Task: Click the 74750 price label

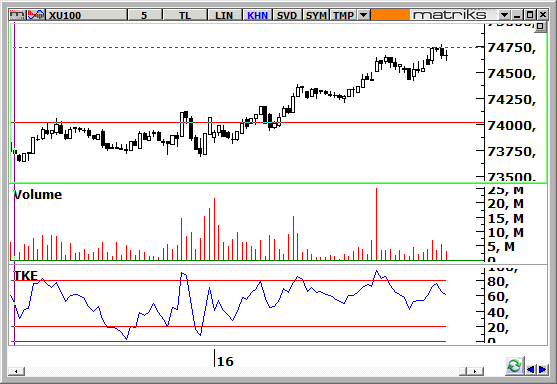Action: 511,48
